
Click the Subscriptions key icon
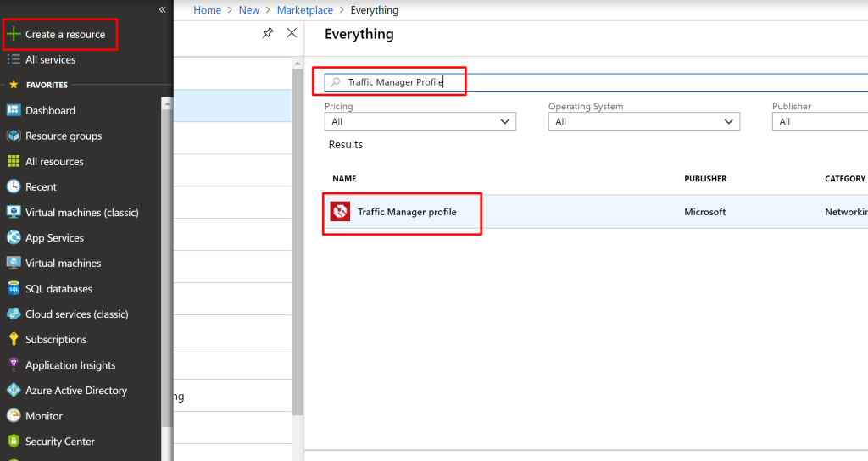[x=14, y=339]
